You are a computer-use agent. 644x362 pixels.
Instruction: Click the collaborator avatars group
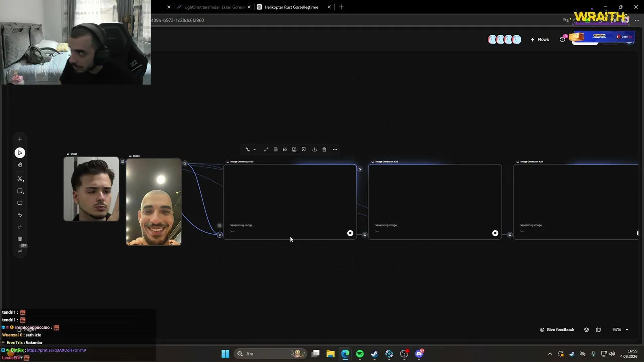click(504, 39)
